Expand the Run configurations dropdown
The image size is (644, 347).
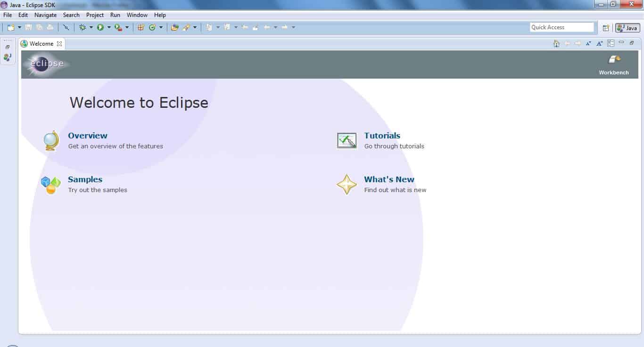[109, 27]
